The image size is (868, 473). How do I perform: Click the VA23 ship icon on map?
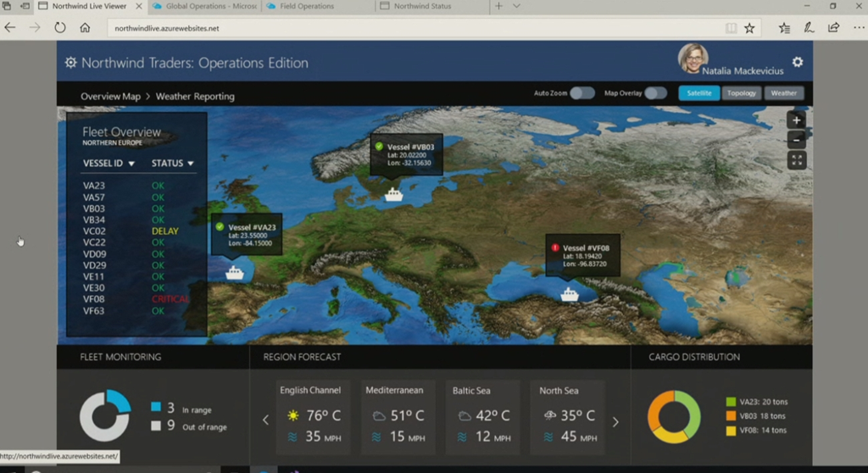(235, 273)
